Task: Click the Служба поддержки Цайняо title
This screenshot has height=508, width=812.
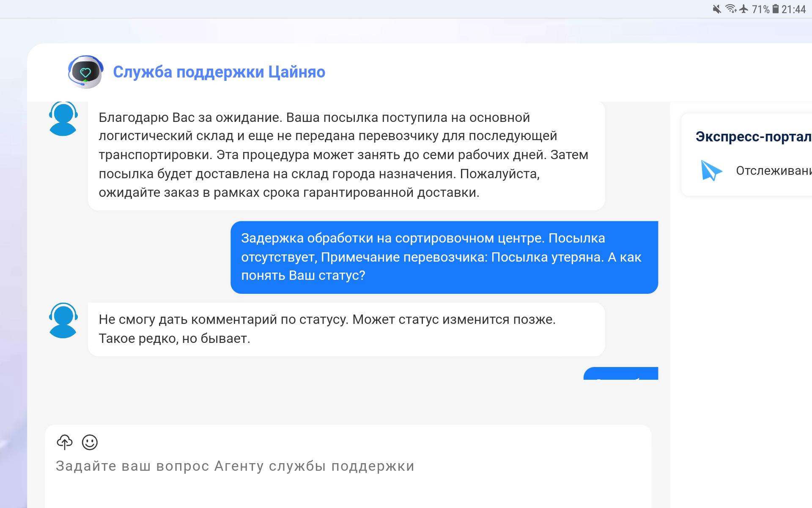Action: click(x=219, y=72)
